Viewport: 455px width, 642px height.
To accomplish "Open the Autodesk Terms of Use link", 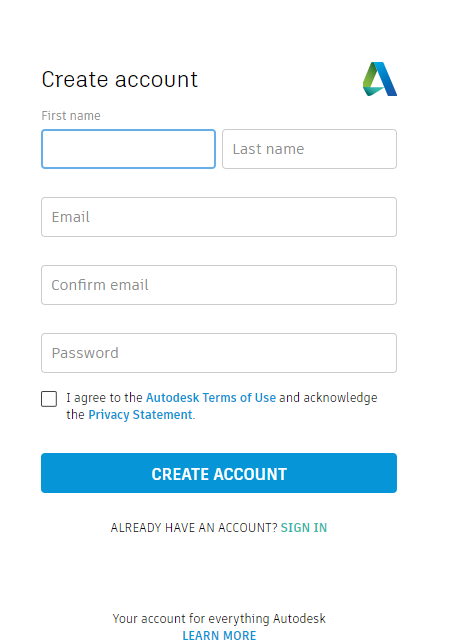I will tap(211, 398).
